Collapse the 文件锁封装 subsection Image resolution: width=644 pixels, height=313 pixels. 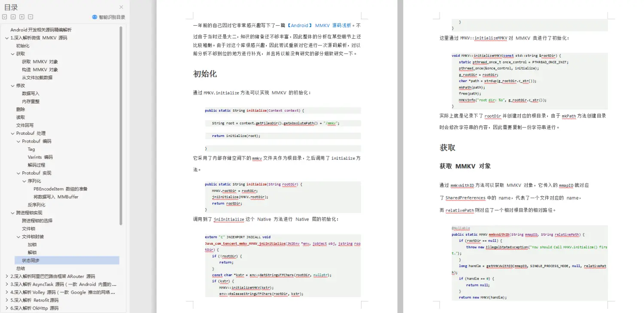(x=18, y=237)
